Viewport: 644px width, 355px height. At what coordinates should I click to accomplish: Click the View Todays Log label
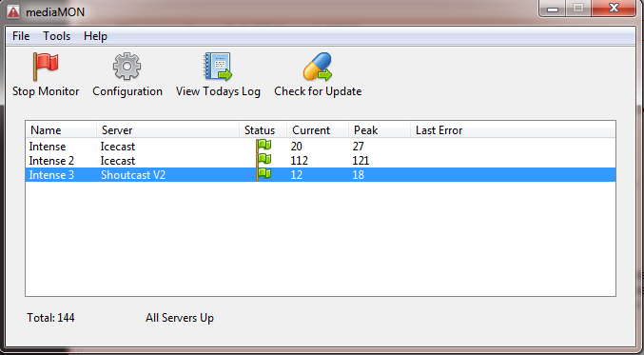[218, 91]
